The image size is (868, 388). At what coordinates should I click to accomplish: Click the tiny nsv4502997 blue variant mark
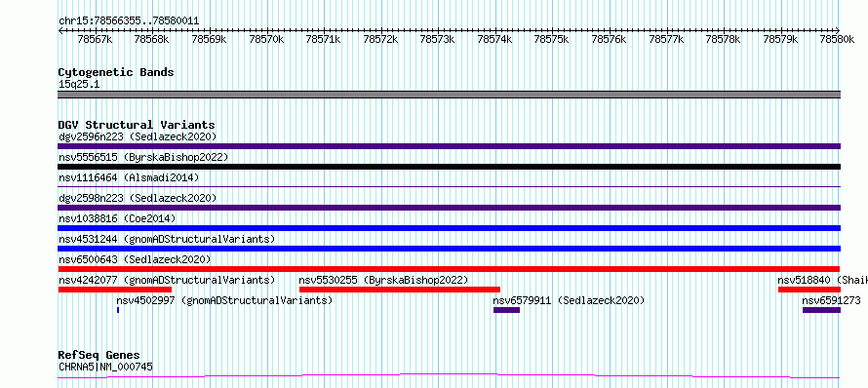pos(118,310)
